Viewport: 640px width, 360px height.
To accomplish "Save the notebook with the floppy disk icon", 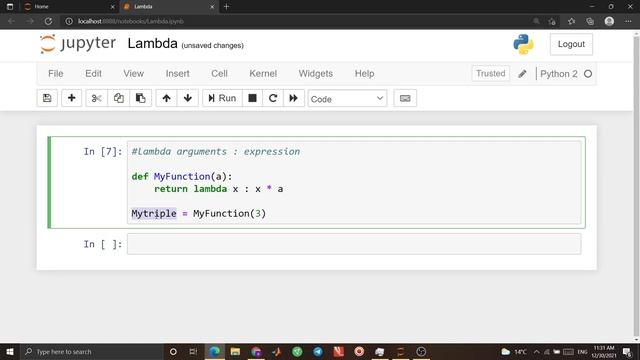I will 47,98.
